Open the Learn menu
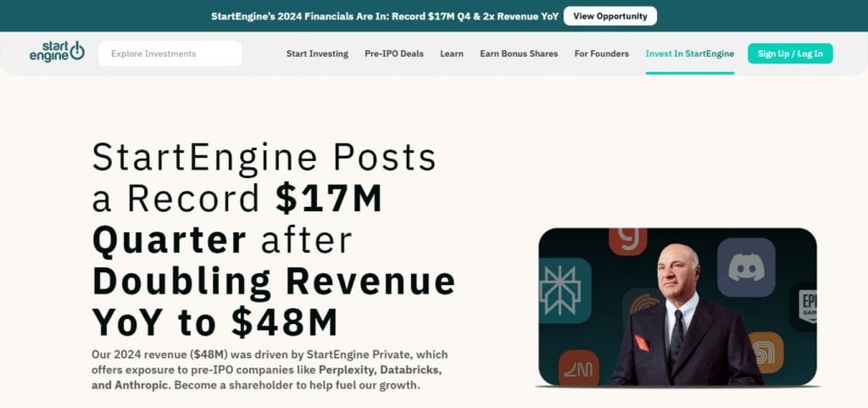868x408 pixels. 452,53
